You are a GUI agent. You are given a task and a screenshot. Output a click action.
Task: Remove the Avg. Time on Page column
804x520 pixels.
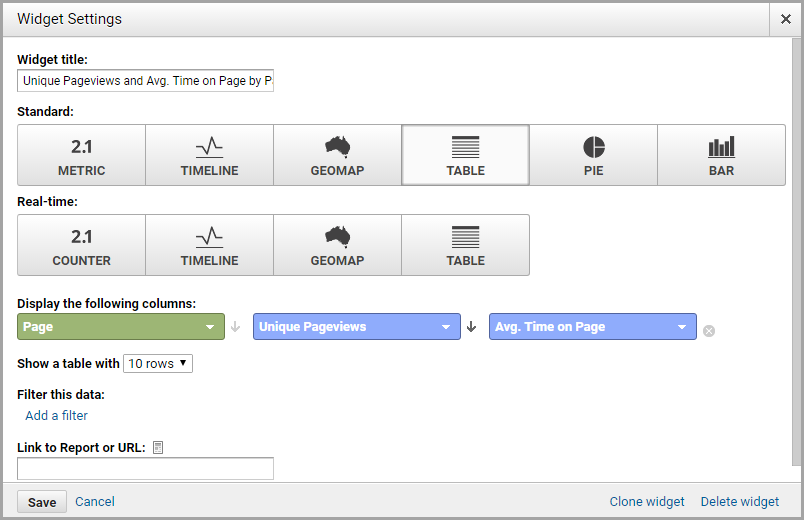[709, 331]
